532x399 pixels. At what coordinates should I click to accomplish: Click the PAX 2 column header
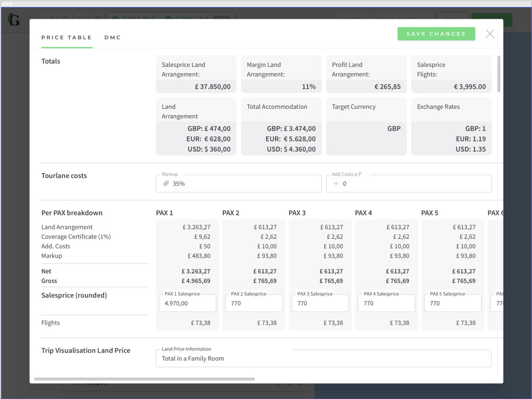tap(231, 213)
